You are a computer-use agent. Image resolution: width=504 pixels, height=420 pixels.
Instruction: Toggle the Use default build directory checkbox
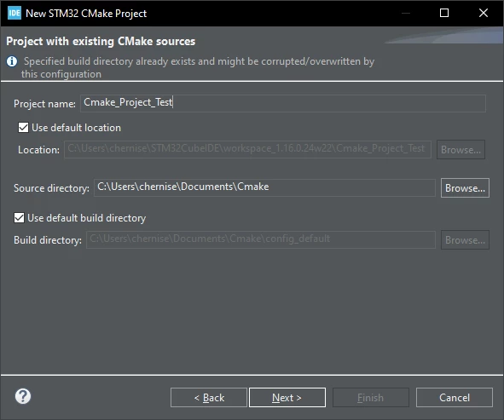click(19, 218)
